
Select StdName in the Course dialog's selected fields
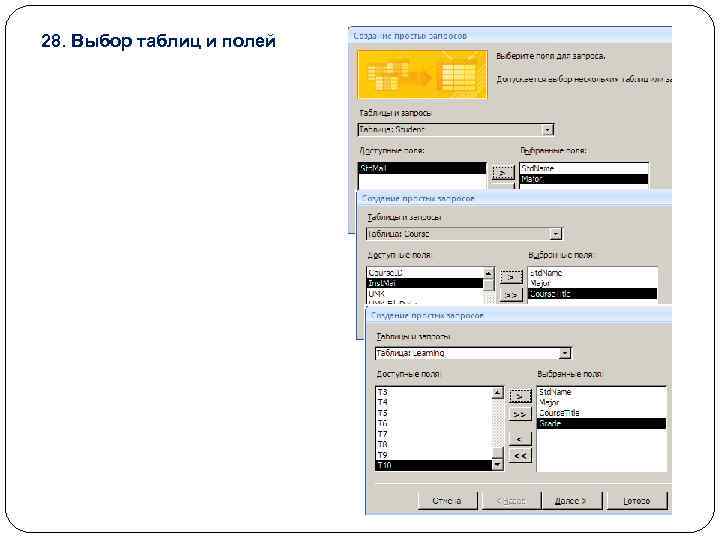click(592, 273)
